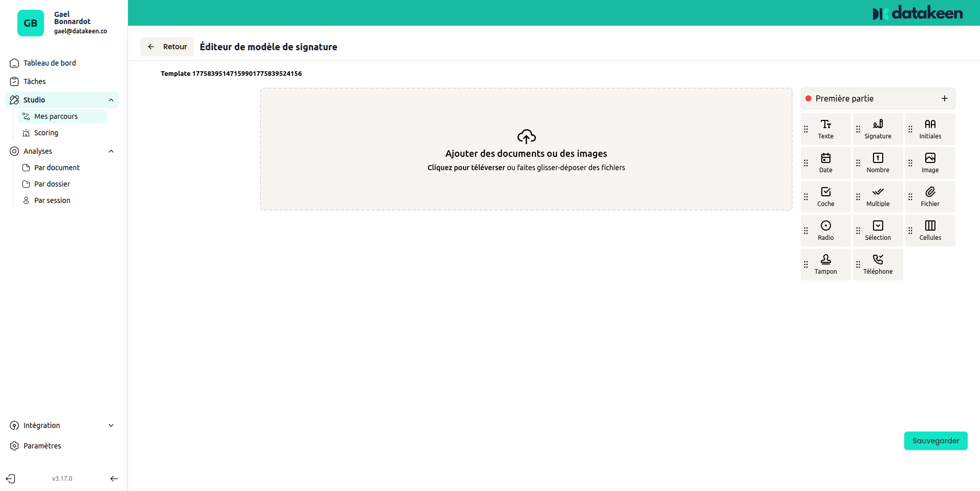Add a Date field
The width and height of the screenshot is (980, 491).
(825, 162)
